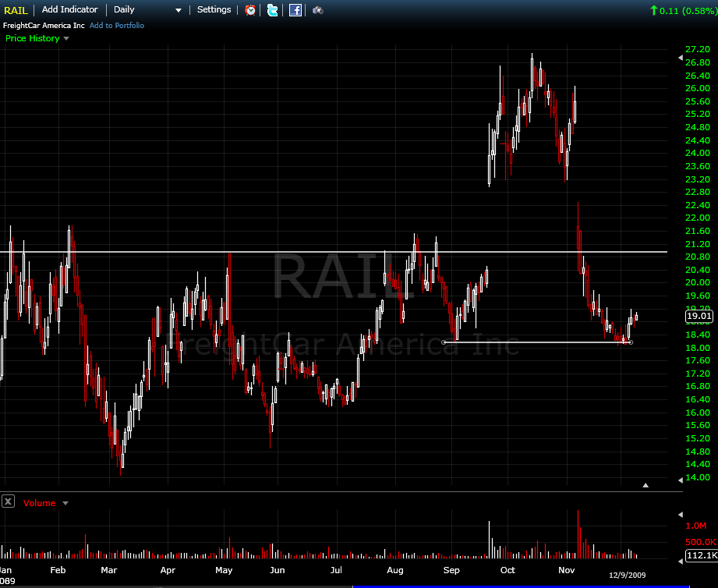This screenshot has width=718, height=588.
Task: Expand the Price History dropdown arrow
Action: coord(66,38)
